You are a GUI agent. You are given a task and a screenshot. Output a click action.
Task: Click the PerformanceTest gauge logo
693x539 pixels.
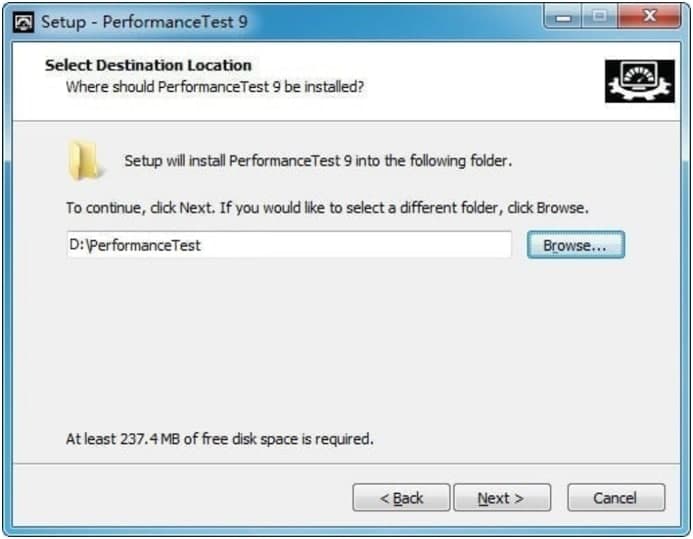[x=640, y=81]
